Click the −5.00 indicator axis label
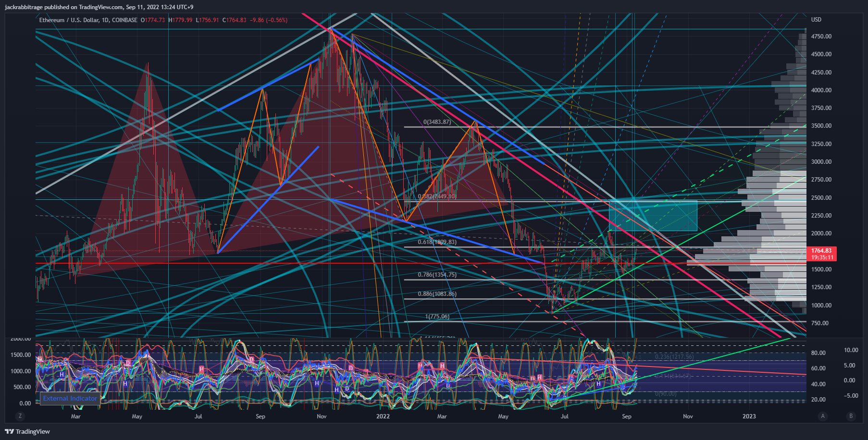 pos(851,396)
